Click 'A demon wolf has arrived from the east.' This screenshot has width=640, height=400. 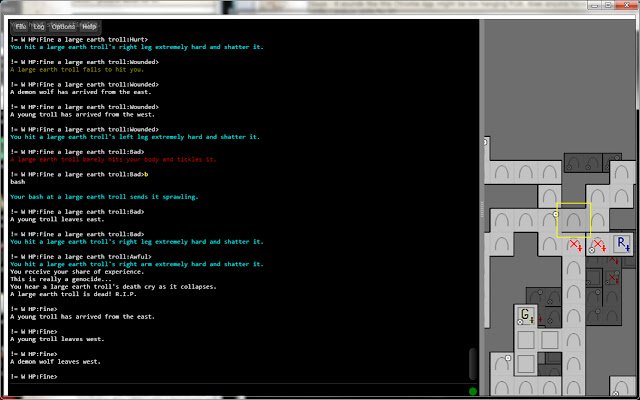point(81,92)
